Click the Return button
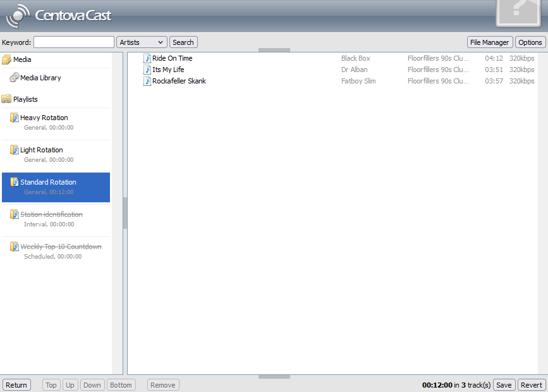The image size is (548, 392). click(x=16, y=385)
